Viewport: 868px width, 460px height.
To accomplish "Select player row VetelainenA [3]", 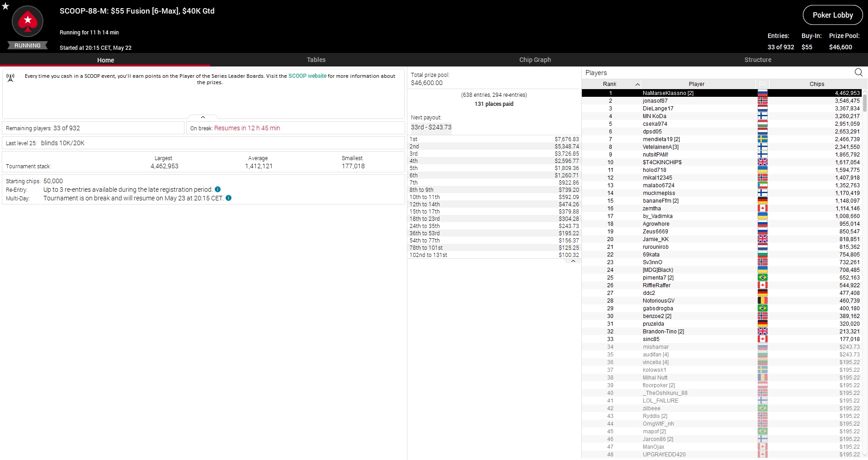I will coord(722,147).
